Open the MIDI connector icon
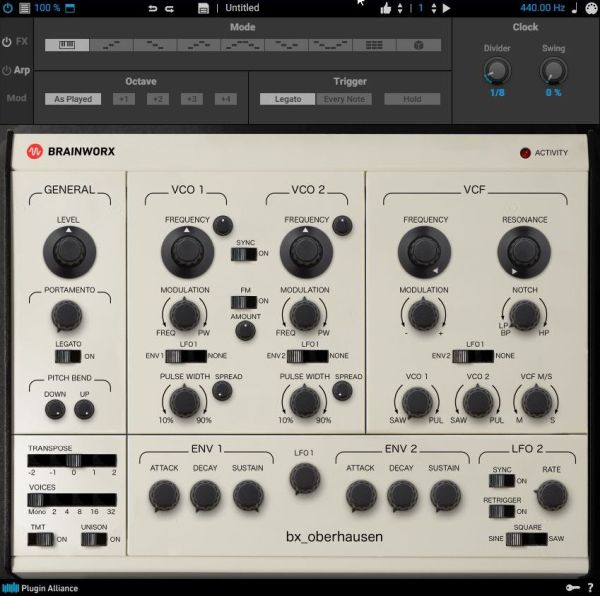This screenshot has width=600, height=596. pyautogui.click(x=591, y=8)
